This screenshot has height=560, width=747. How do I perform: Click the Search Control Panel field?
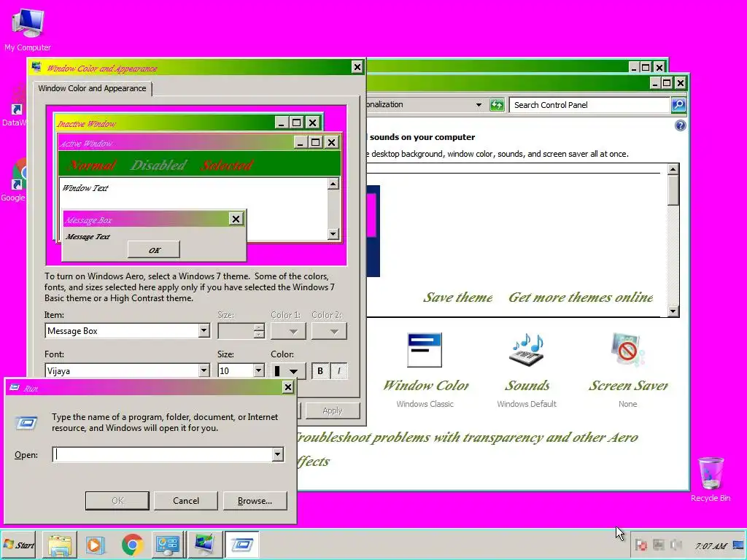coord(589,105)
